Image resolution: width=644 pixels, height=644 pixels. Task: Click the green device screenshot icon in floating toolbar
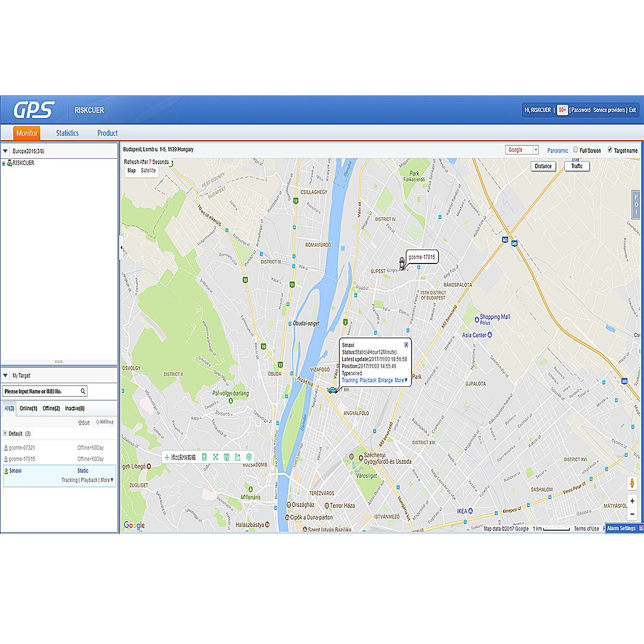click(204, 457)
